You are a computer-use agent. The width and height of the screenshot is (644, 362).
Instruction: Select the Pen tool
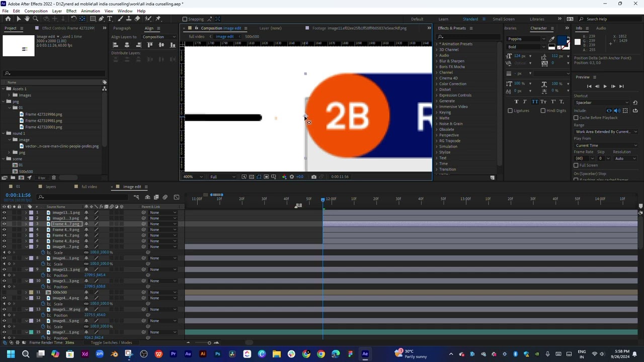tap(101, 19)
